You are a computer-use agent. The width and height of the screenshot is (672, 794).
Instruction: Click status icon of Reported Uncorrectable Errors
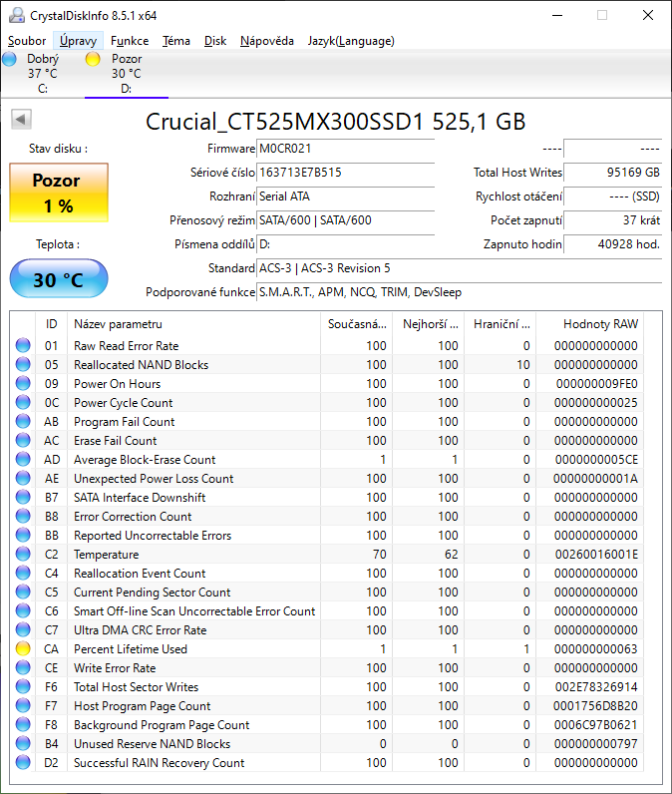(23, 535)
